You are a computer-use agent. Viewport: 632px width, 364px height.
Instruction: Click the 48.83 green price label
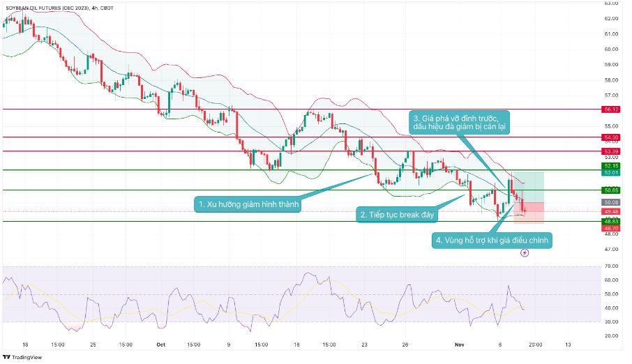610,221
